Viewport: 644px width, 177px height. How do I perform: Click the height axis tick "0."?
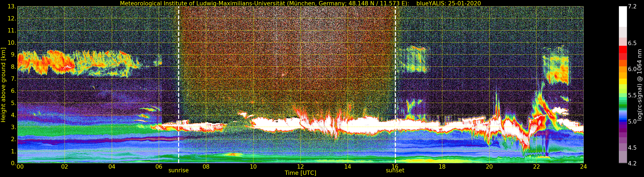(x=14, y=163)
